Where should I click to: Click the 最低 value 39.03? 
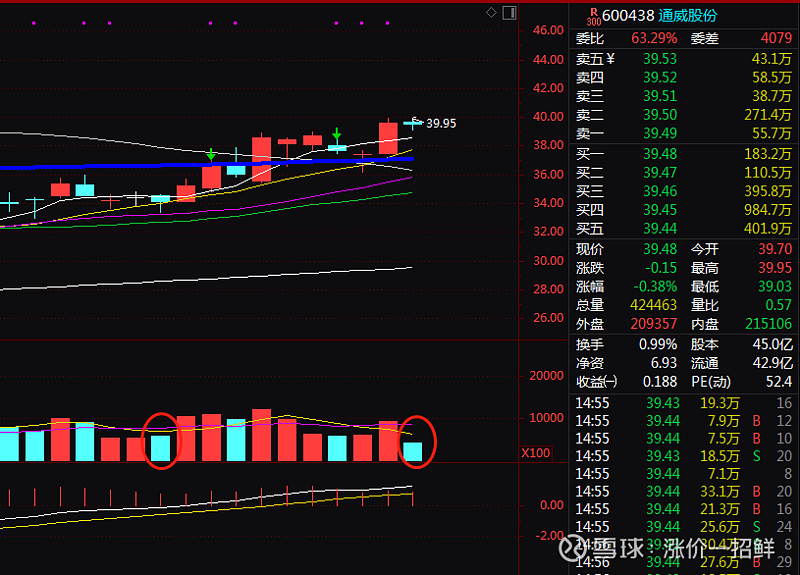point(775,286)
